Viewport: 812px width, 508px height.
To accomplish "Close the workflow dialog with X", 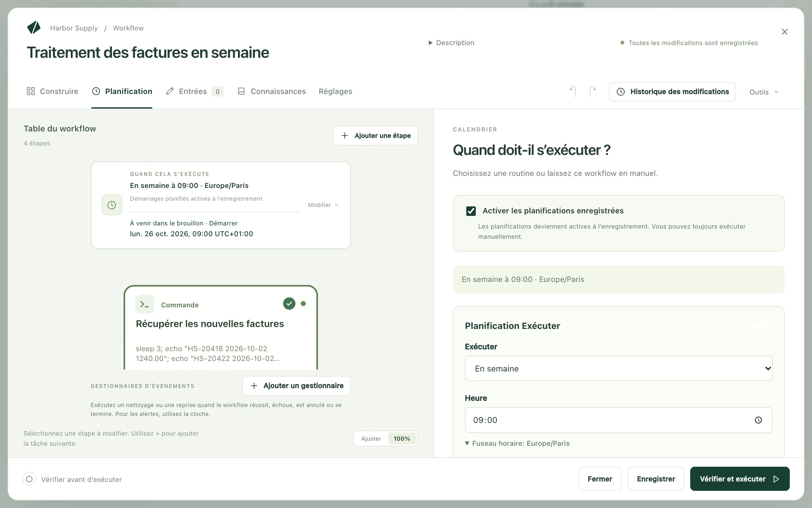I will [784, 31].
